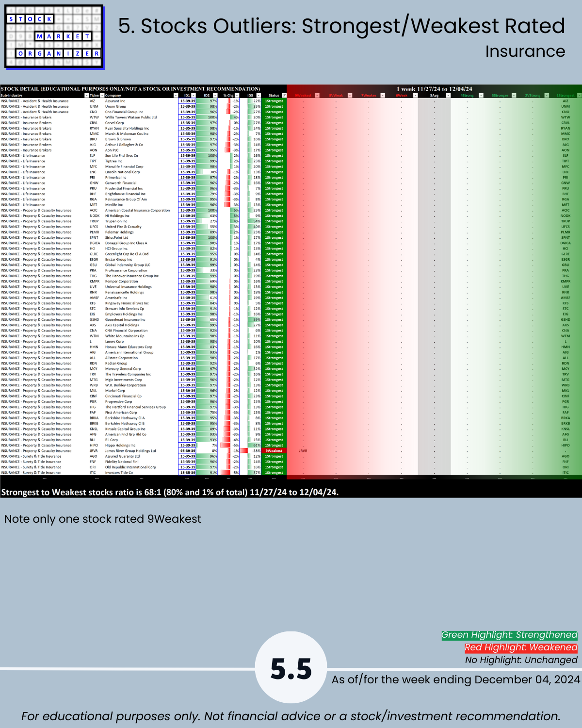Image resolution: width=582 pixels, height=728 pixels.
Task: Select the 9Weakest status cell for James River
Action: point(274,451)
